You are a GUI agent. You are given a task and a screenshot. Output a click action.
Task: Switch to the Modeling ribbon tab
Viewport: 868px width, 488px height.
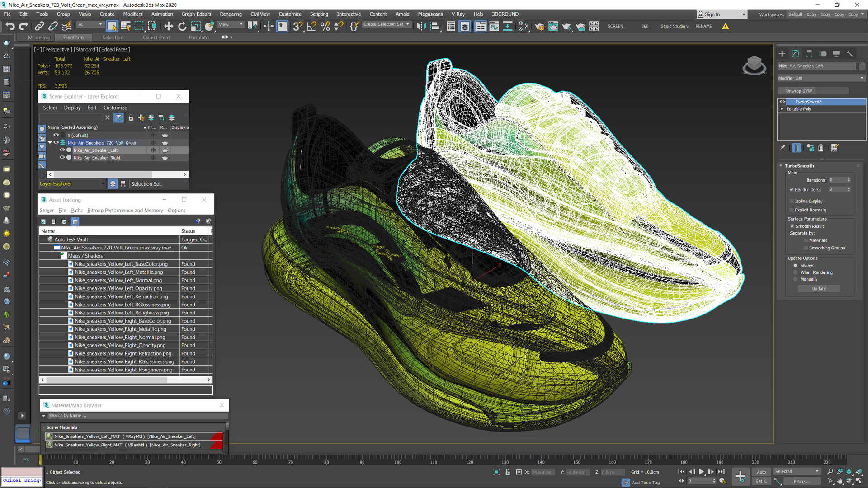coord(39,38)
